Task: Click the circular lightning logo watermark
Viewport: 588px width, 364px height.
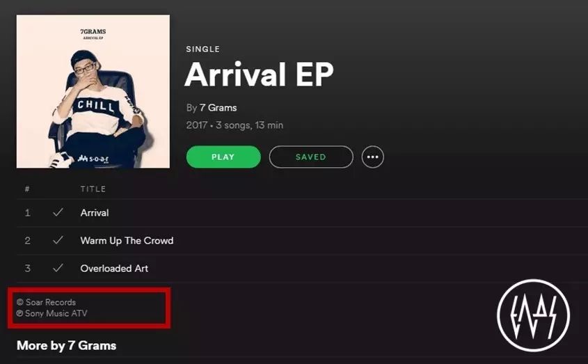Action: (x=533, y=315)
